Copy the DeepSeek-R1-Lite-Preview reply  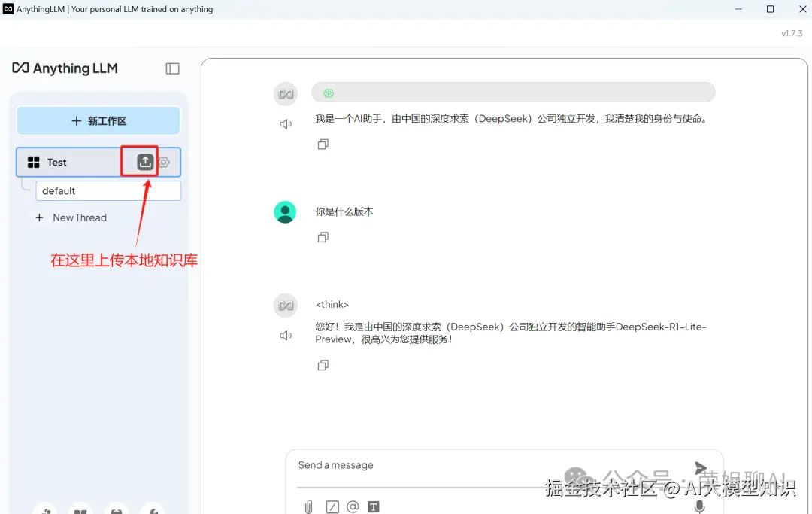pyautogui.click(x=323, y=365)
